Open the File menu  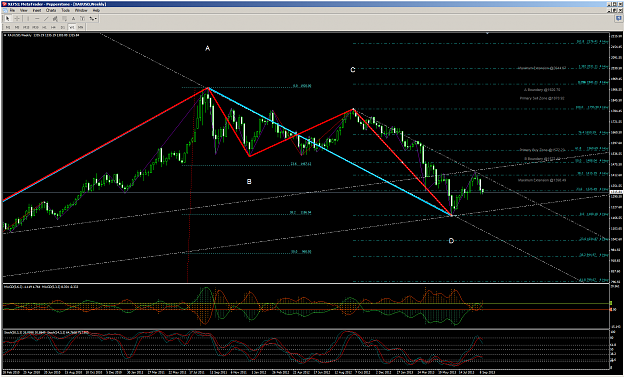coord(12,10)
